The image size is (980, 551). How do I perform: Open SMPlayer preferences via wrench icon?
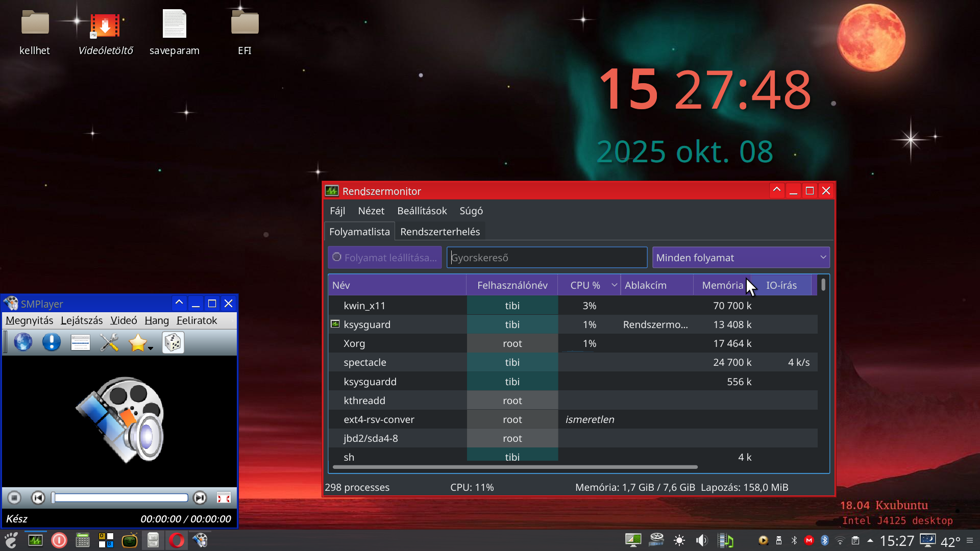(x=109, y=342)
